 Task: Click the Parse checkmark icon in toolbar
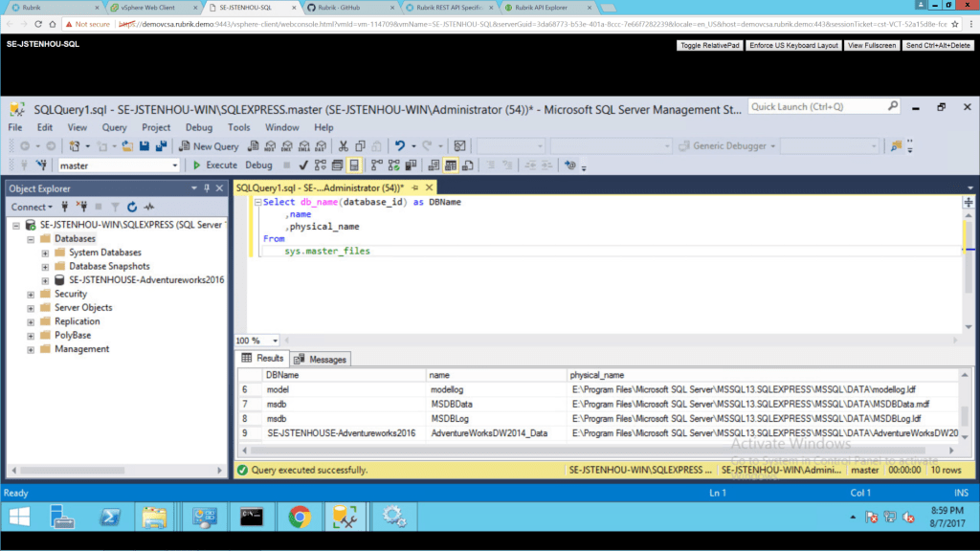click(303, 165)
